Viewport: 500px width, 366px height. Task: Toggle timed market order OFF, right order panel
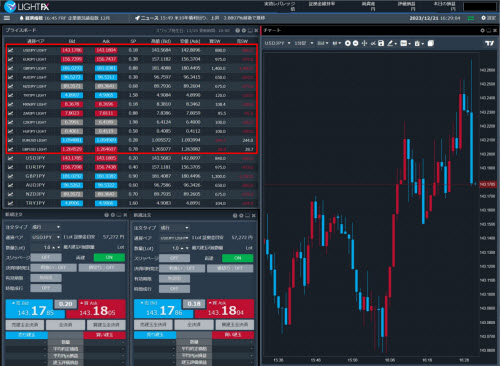pos(174,289)
